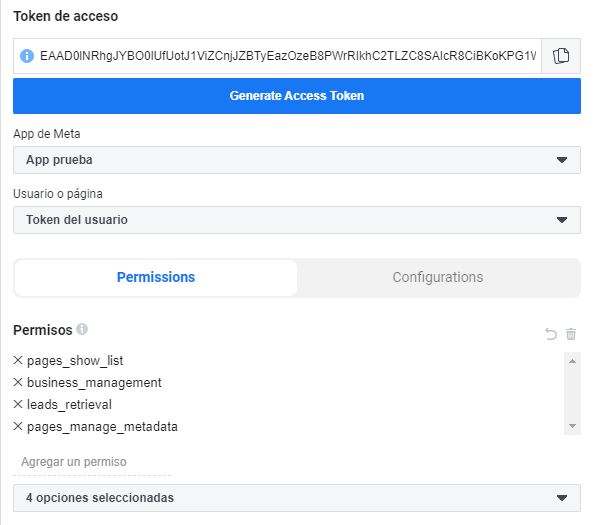Remove leads_retrieval permission with its X
The height and width of the screenshot is (525, 609).
point(18,404)
